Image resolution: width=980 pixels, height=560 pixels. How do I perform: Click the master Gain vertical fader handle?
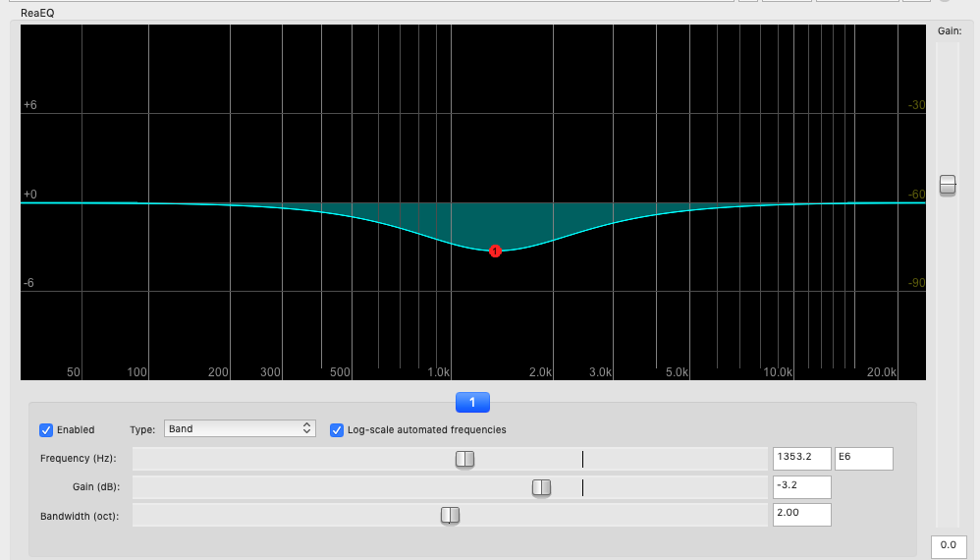[x=948, y=185]
